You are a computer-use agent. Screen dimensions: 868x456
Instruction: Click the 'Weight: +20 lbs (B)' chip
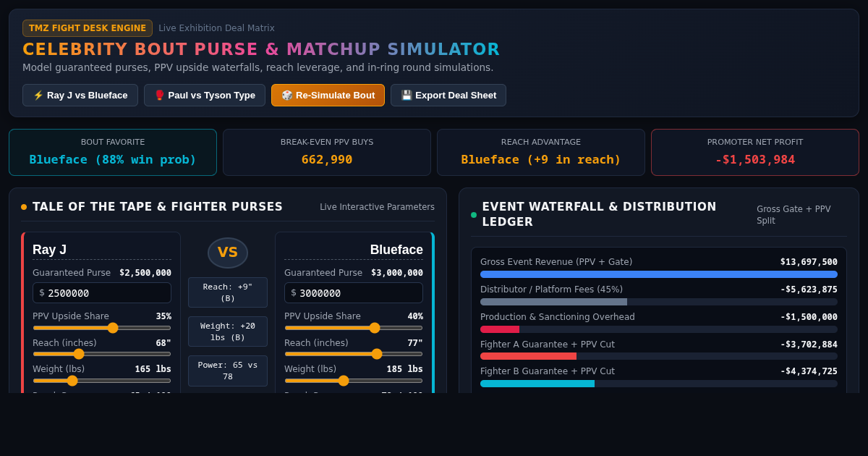pos(228,332)
